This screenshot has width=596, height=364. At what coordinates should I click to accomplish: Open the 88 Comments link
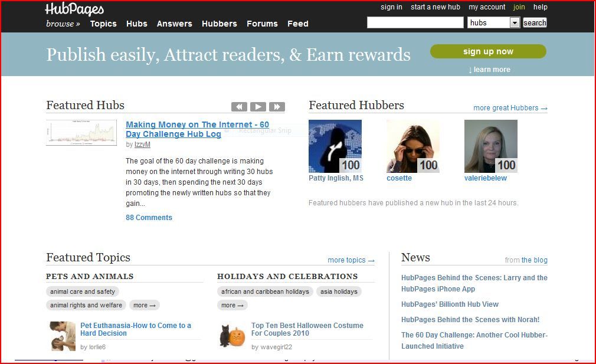pos(149,217)
